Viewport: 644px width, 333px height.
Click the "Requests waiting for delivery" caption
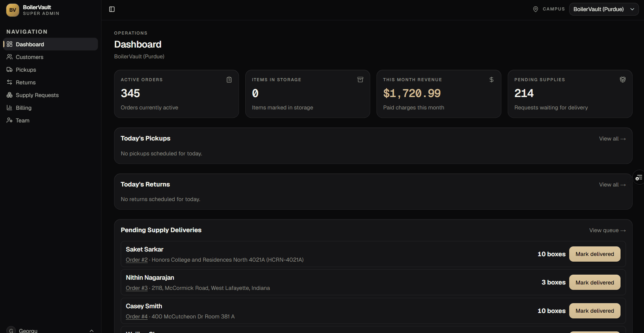point(551,108)
